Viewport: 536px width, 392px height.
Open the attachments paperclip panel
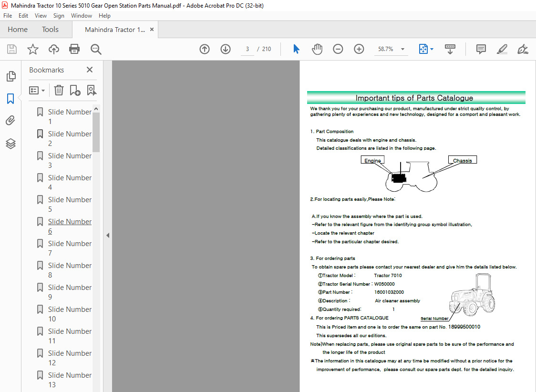click(x=10, y=121)
